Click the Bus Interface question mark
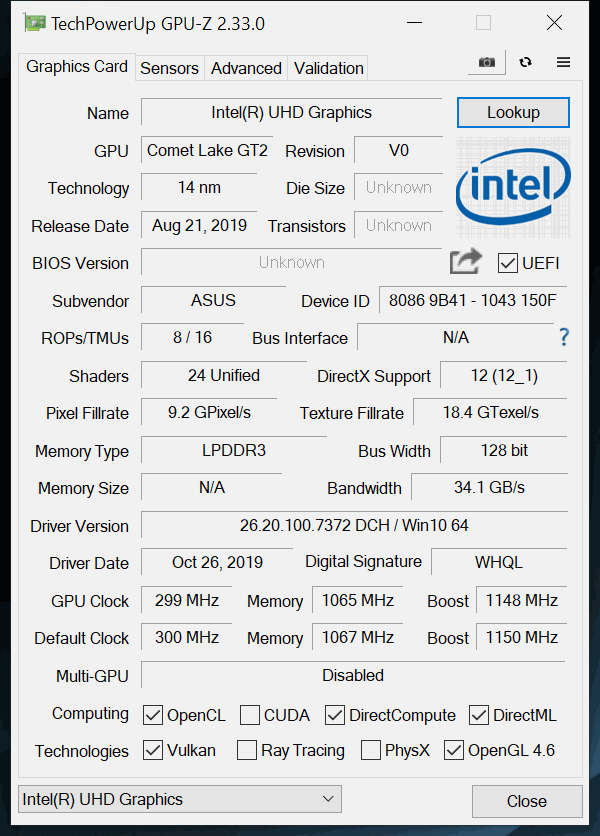 click(564, 337)
